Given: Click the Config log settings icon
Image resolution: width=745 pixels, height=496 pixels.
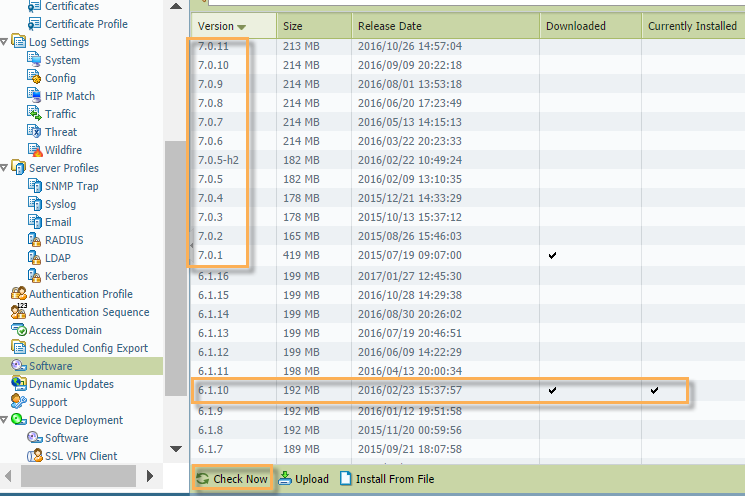Looking at the screenshot, I should pyautogui.click(x=34, y=77).
